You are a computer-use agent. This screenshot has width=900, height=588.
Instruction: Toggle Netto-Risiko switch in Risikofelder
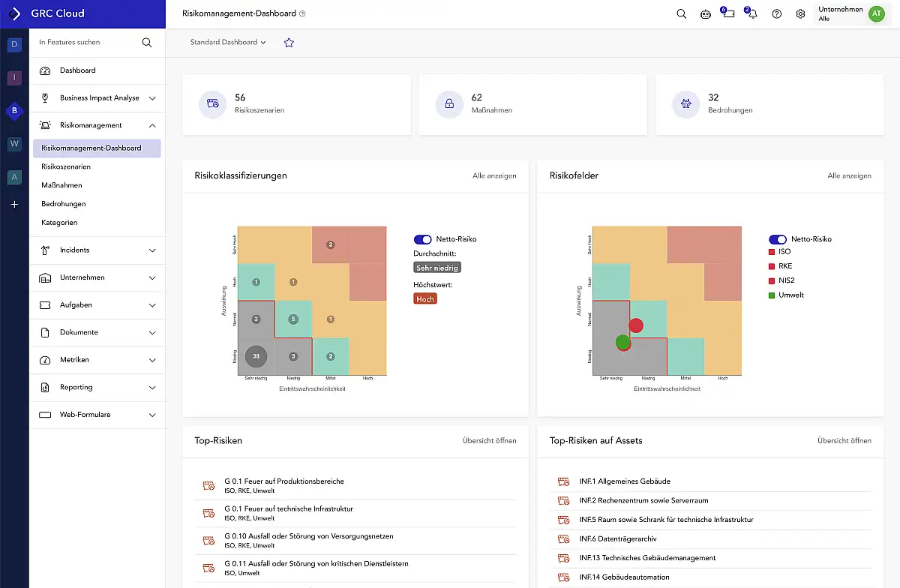point(777,239)
